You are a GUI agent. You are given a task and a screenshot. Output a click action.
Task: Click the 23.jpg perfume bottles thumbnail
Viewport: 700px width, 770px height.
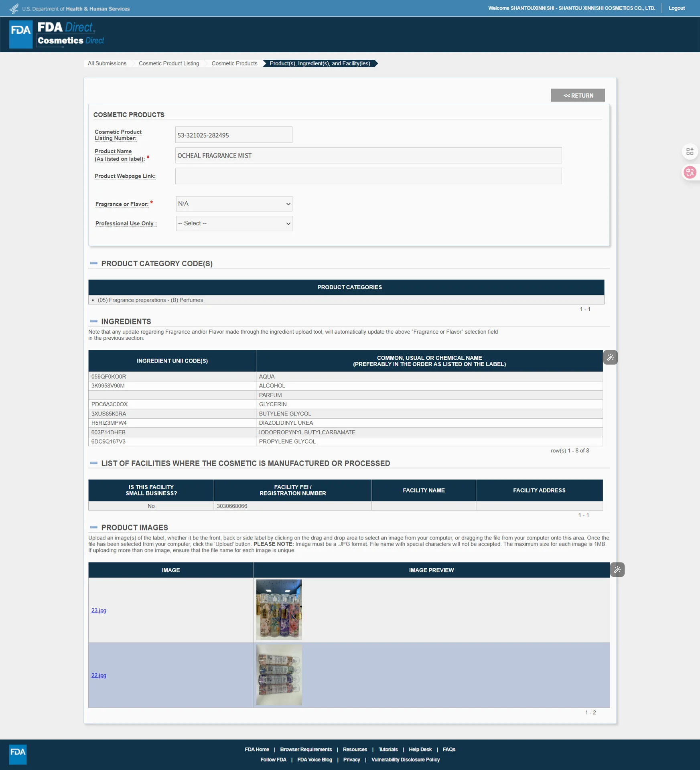279,610
